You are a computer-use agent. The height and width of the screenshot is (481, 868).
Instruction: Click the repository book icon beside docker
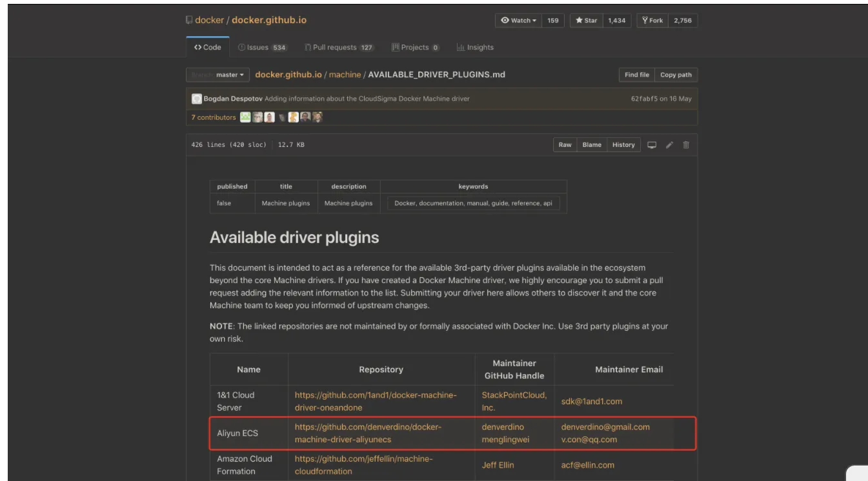[189, 21]
